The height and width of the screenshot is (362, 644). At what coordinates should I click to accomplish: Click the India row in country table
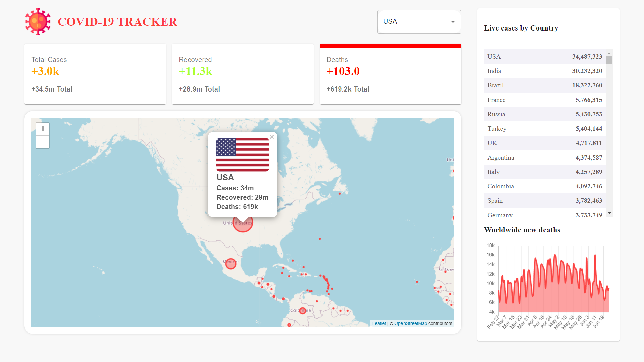[545, 71]
